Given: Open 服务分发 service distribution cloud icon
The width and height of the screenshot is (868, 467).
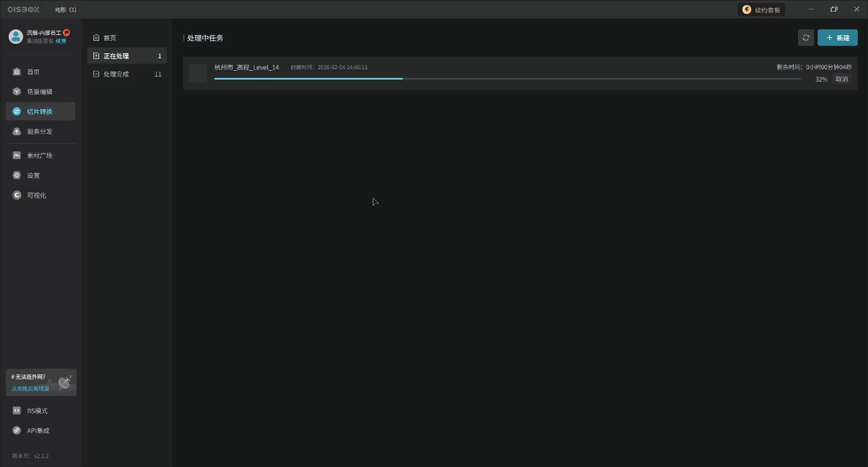Looking at the screenshot, I should (x=17, y=131).
